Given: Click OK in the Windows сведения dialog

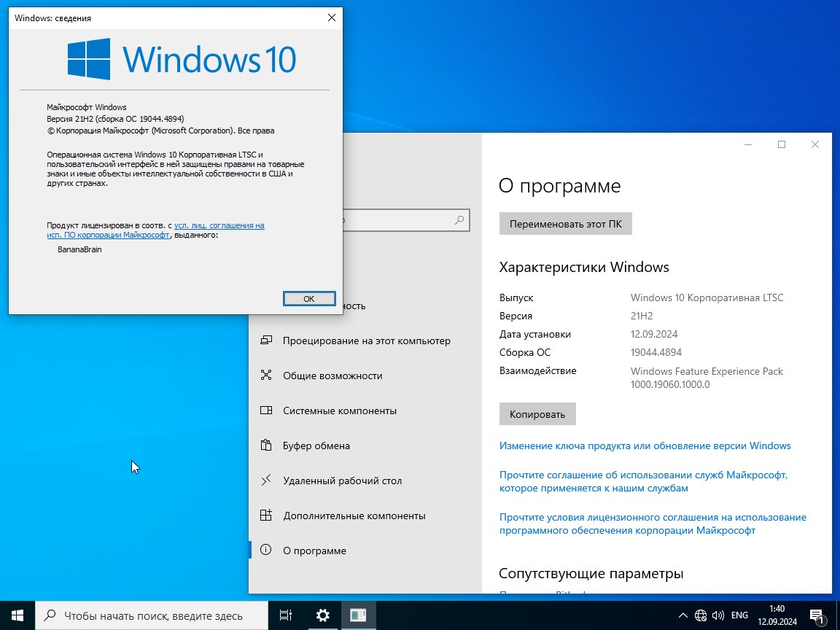Looking at the screenshot, I should click(x=309, y=299).
